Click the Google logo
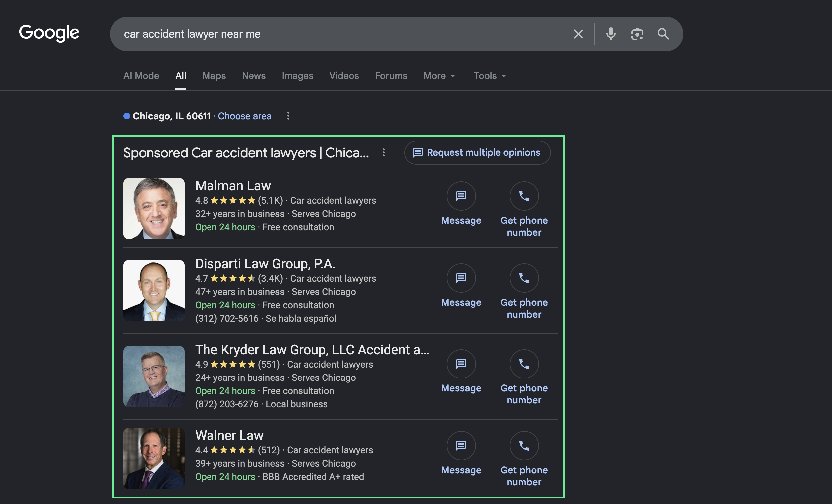 click(49, 33)
